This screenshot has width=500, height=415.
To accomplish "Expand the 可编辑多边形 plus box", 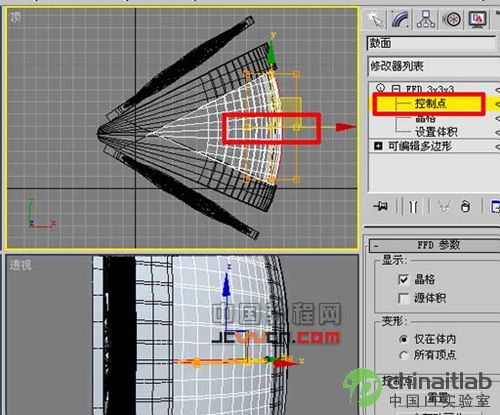I will (x=378, y=146).
